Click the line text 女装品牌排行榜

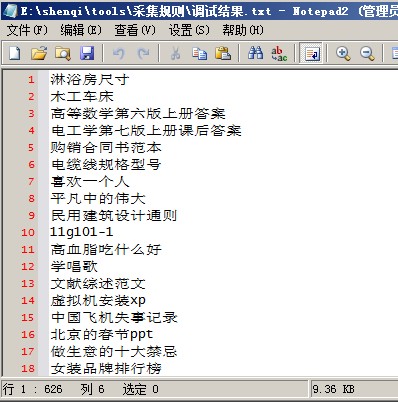pos(106,368)
